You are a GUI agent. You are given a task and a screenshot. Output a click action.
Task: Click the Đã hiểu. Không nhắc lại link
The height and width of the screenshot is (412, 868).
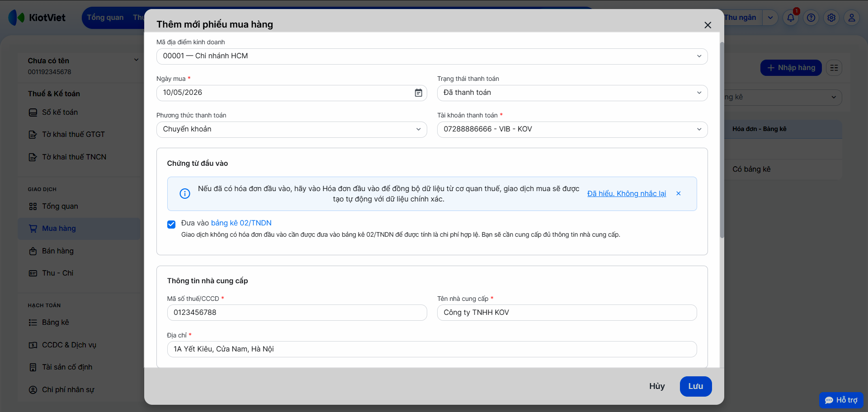pos(627,193)
